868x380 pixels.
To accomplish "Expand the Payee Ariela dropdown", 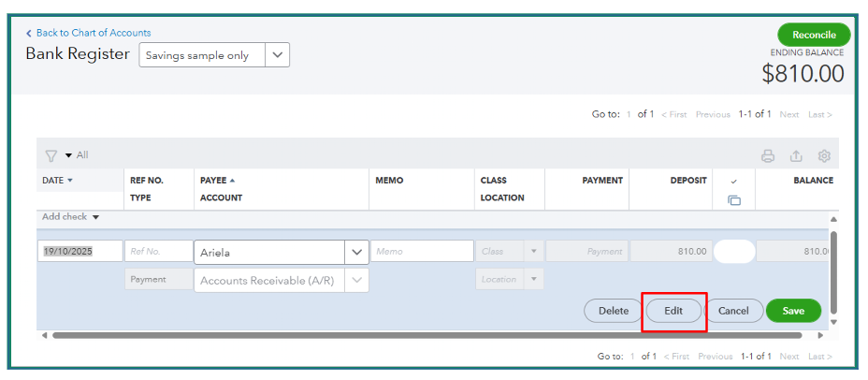I will tap(356, 252).
